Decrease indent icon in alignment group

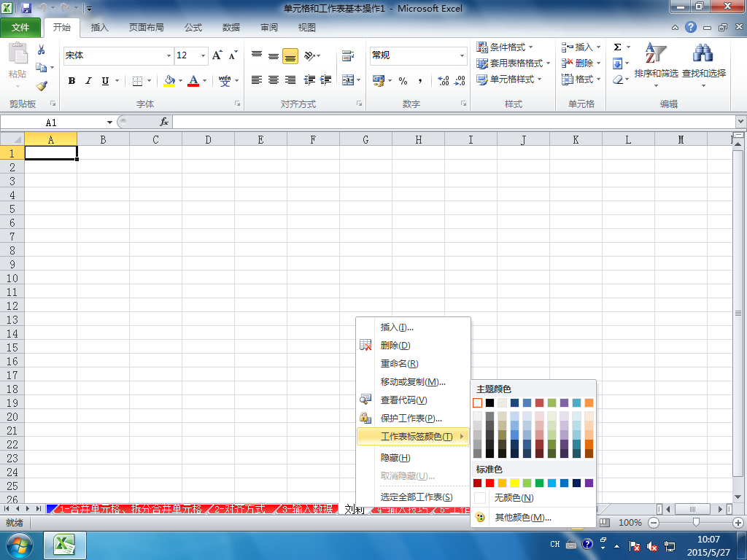click(x=309, y=80)
